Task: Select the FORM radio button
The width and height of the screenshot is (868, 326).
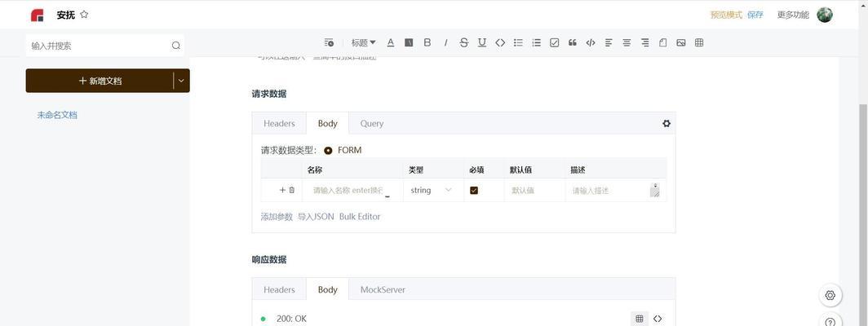Action: pyautogui.click(x=328, y=151)
